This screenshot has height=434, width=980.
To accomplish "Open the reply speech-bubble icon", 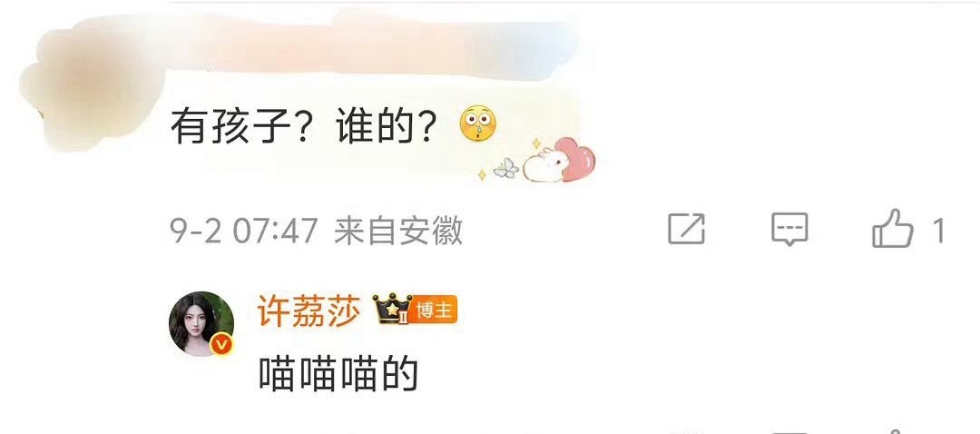I will click(x=789, y=230).
